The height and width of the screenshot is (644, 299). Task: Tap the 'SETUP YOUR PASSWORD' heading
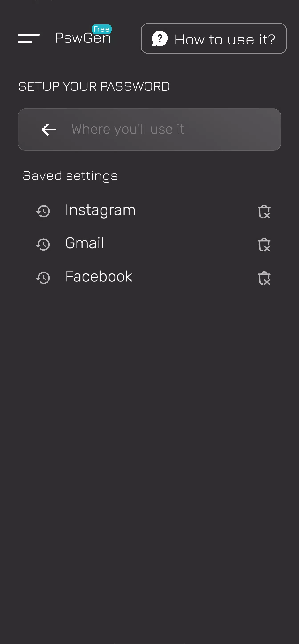pyautogui.click(x=94, y=87)
